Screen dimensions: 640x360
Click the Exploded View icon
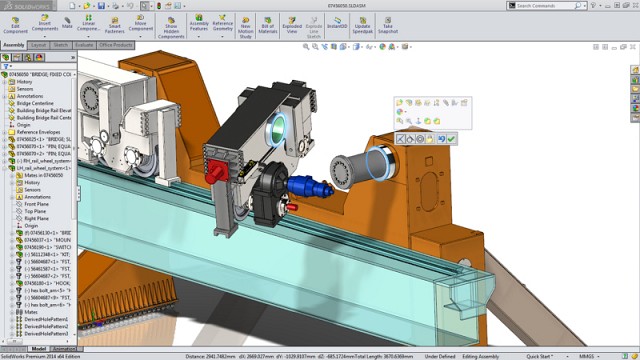point(292,25)
